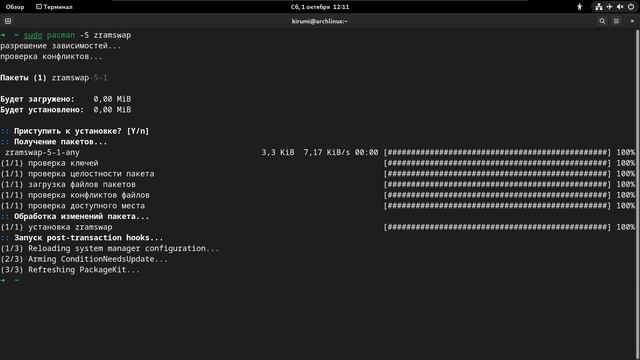Click download speed '7,17 KiB/s'
Viewport: 640px width, 360px height.
[x=327, y=153]
